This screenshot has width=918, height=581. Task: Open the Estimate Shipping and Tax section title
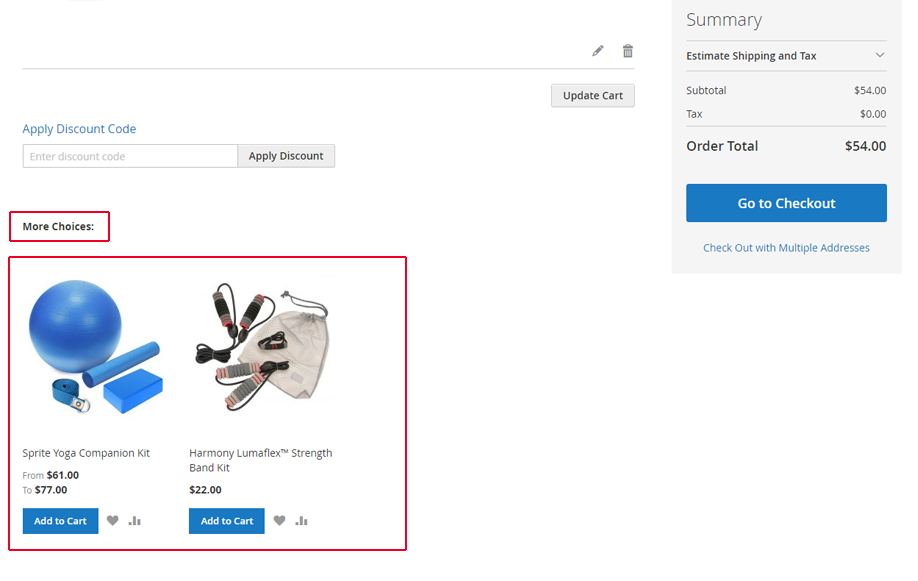(x=751, y=56)
